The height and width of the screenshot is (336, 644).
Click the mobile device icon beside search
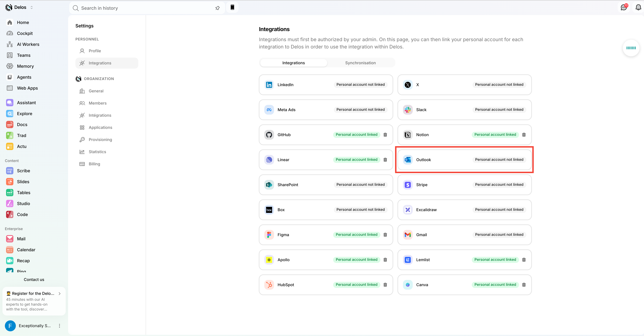[x=232, y=7]
